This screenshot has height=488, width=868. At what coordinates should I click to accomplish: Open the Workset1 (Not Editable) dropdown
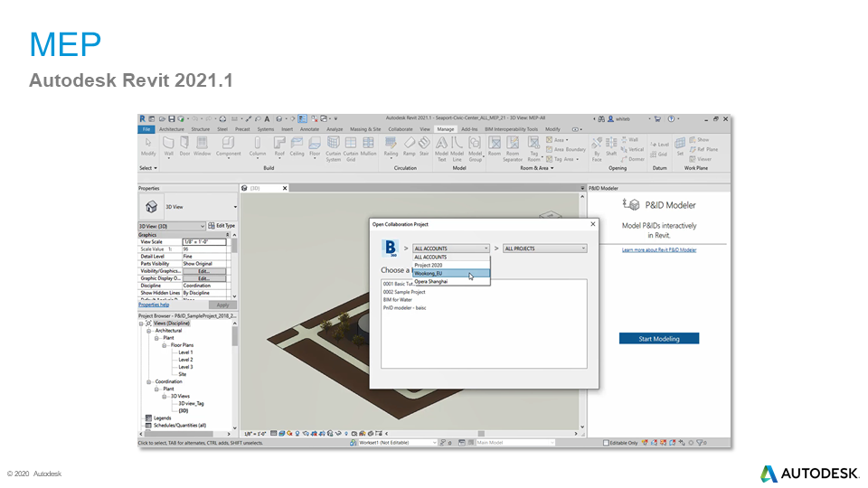[398, 443]
